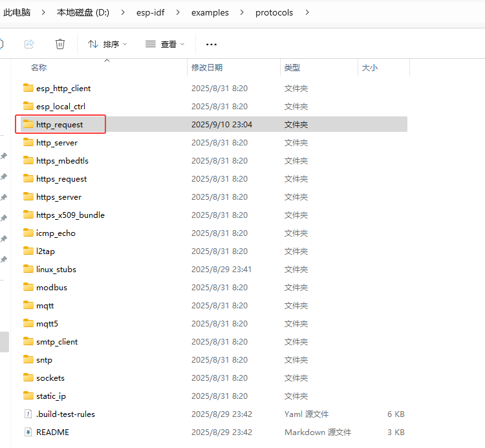Select the mqtt5 folder name

click(47, 324)
